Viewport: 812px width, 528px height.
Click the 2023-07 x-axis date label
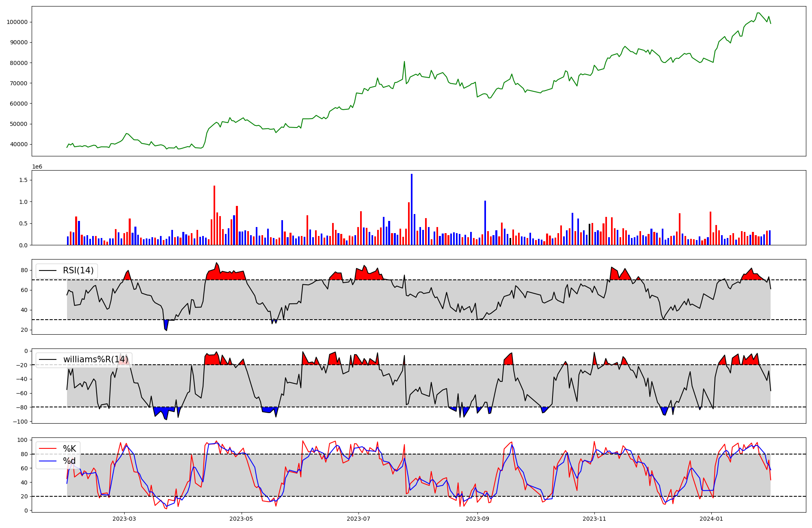tap(358, 519)
